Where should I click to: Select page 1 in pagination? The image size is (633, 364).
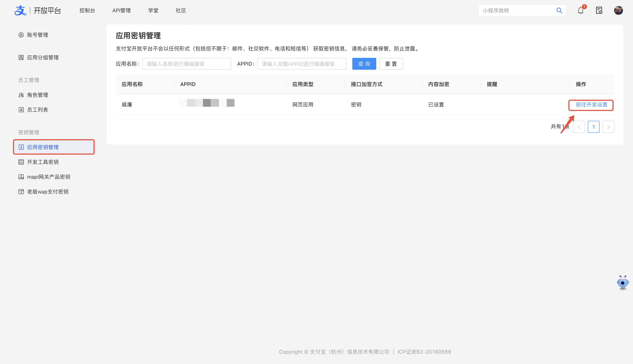(593, 127)
